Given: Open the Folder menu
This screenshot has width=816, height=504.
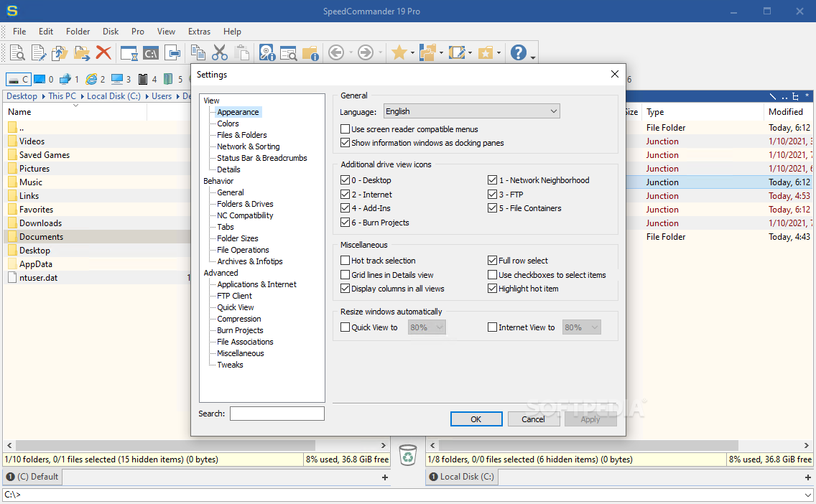Looking at the screenshot, I should point(78,31).
